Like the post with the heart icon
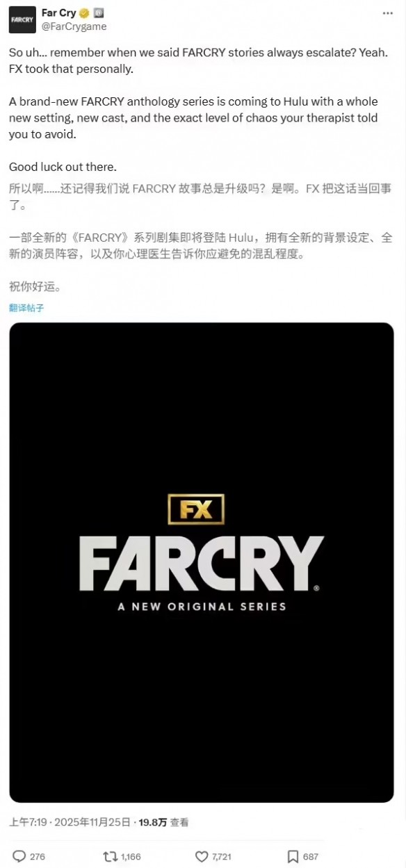Image resolution: width=406 pixels, height=868 pixels. point(202,856)
